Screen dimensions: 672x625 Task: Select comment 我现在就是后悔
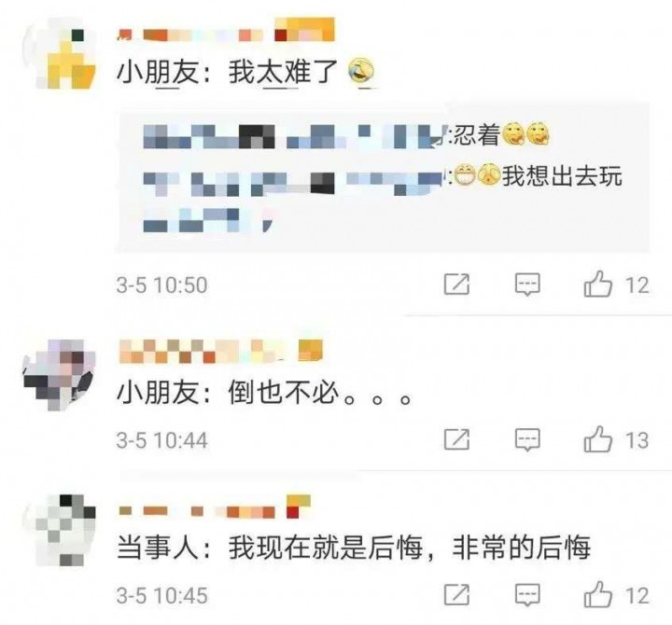click(326, 548)
